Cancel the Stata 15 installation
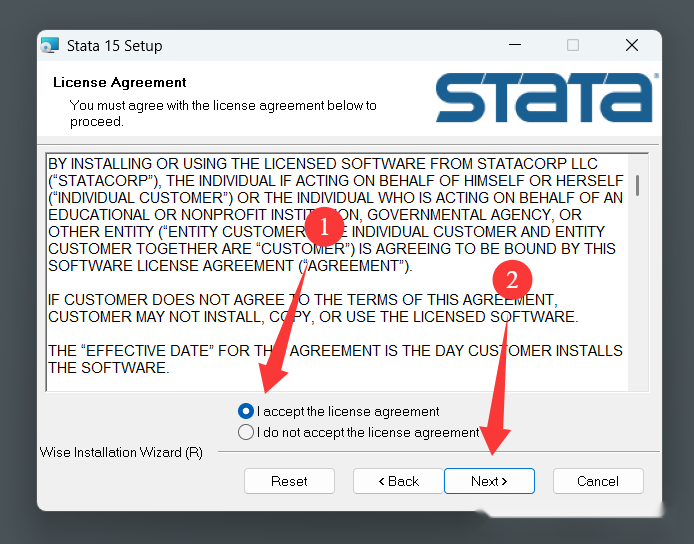This screenshot has width=694, height=544. click(x=598, y=481)
